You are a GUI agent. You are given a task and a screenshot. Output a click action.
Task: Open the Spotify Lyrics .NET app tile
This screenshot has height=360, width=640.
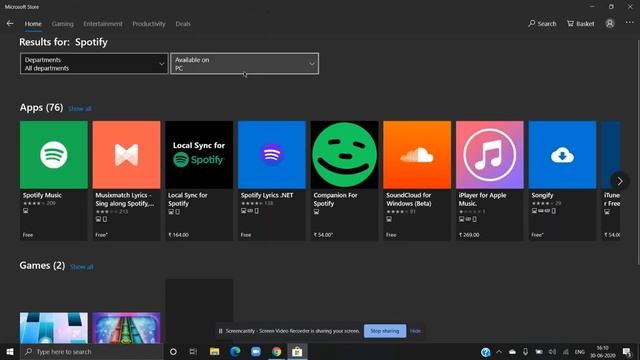pos(271,180)
